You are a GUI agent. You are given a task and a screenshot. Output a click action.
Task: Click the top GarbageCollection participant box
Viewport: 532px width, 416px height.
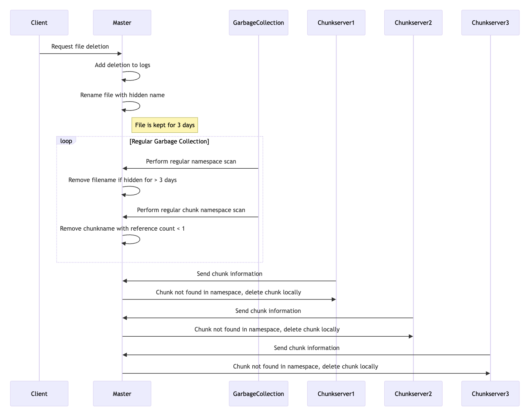pyautogui.click(x=259, y=23)
